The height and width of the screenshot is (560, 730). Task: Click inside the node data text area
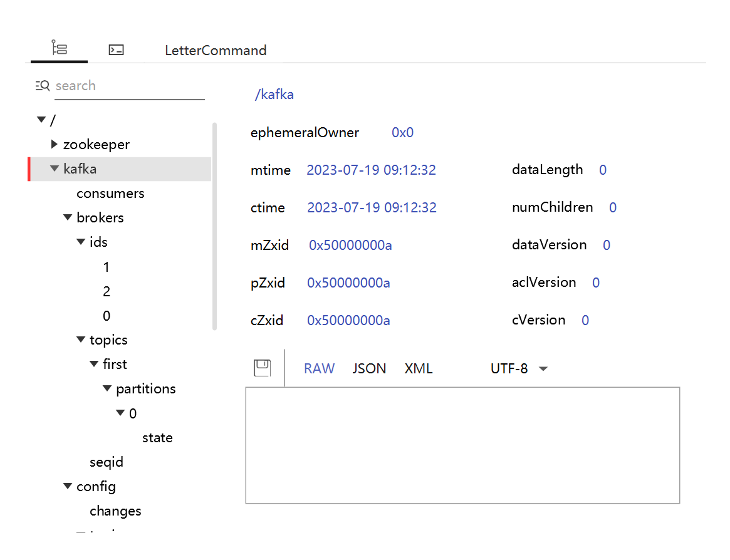(463, 445)
